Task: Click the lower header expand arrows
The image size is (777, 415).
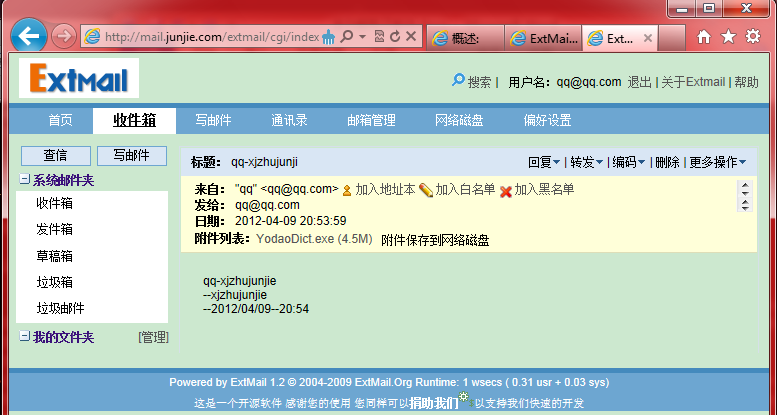Action: (745, 205)
